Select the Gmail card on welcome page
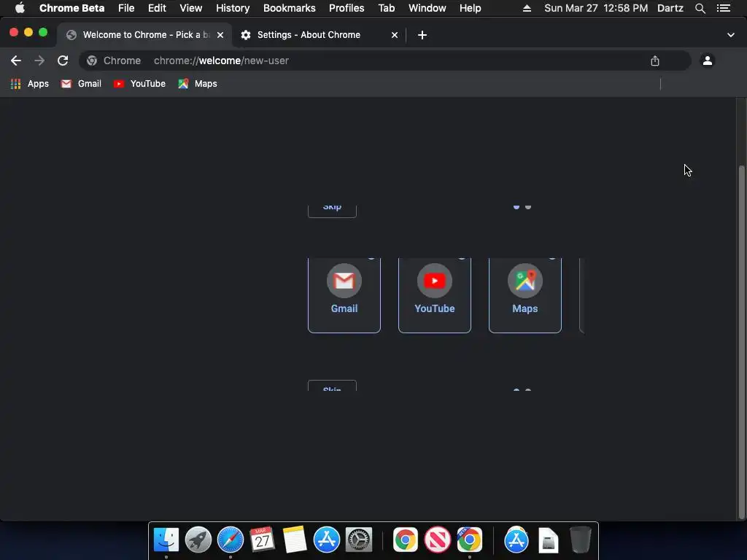Image resolution: width=747 pixels, height=560 pixels. click(344, 295)
